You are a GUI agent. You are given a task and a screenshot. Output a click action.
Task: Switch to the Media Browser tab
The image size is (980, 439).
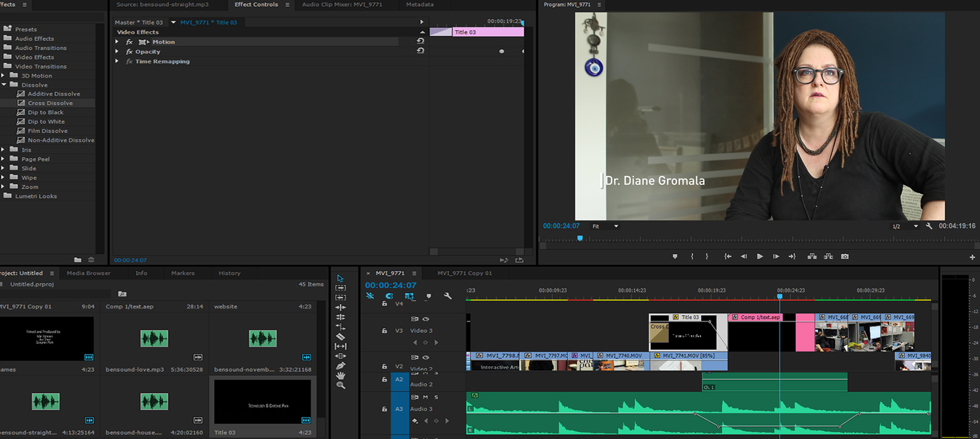coord(88,273)
